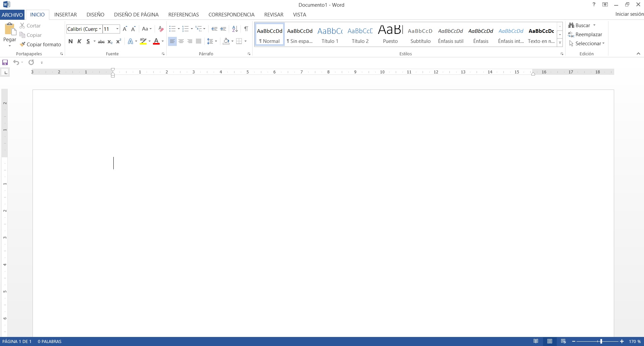The width and height of the screenshot is (644, 346).
Task: Activate Copiar formato brush
Action: coord(40,44)
